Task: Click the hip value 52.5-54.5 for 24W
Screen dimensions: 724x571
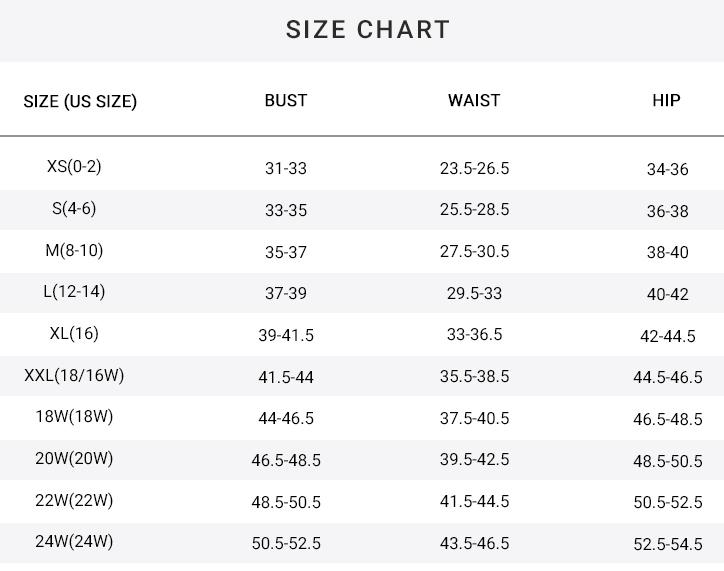Action: tap(667, 544)
